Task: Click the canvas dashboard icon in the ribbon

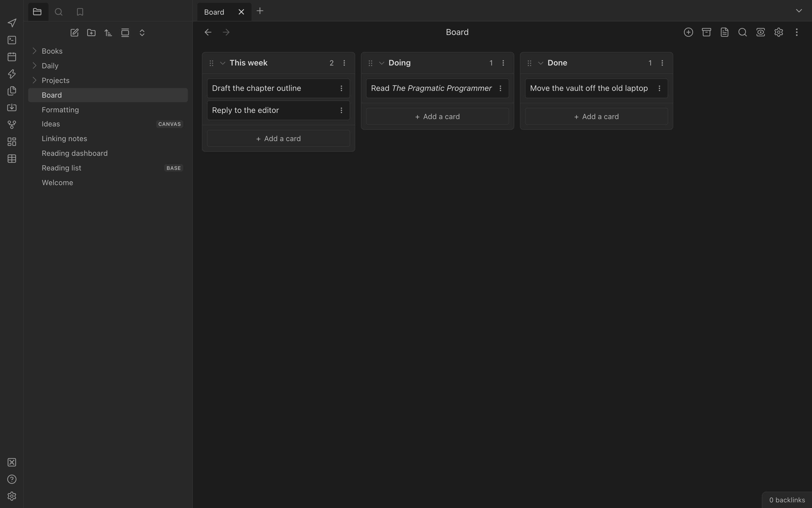Action: [12, 142]
